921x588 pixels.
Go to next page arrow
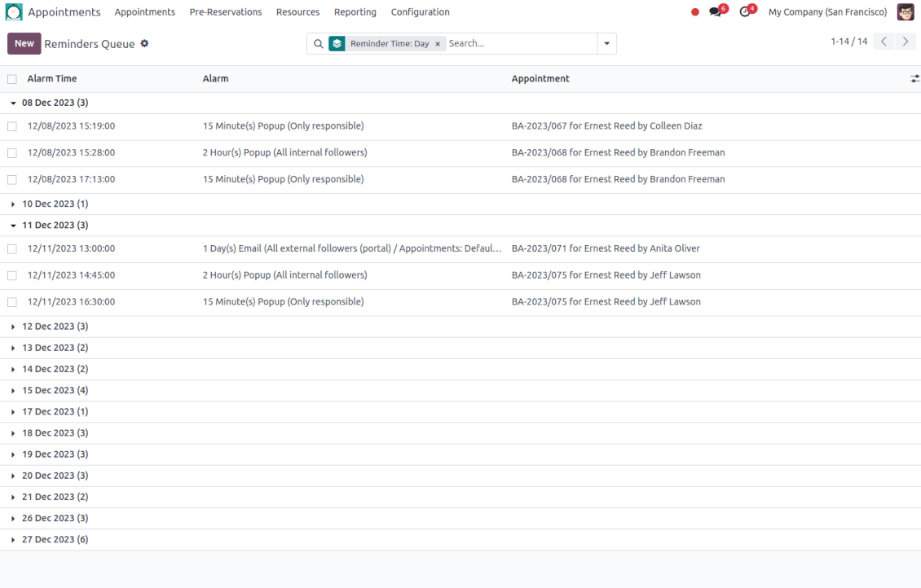click(905, 42)
